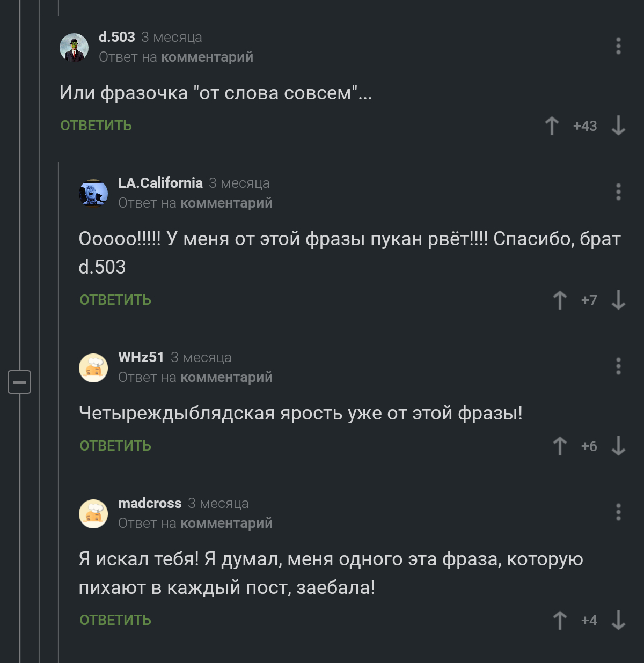Open LA.California's parent комментарий link
This screenshot has height=663, width=644.
click(x=226, y=203)
